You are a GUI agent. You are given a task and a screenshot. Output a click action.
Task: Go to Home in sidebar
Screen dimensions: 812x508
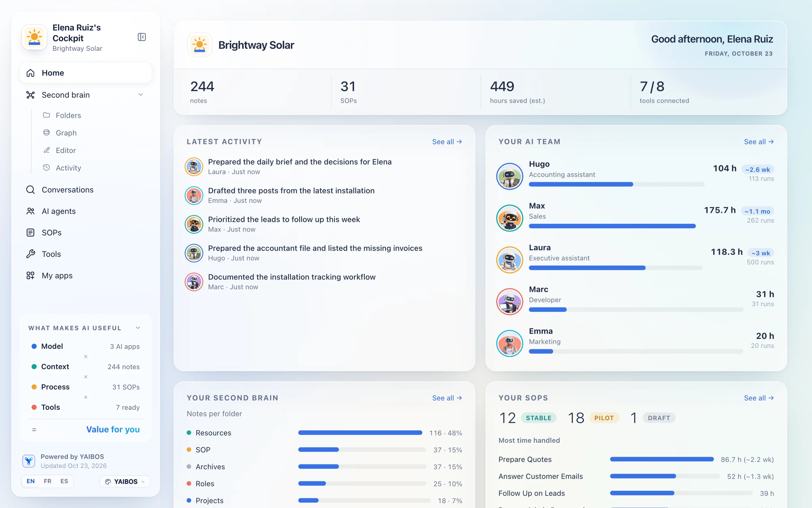coord(86,73)
